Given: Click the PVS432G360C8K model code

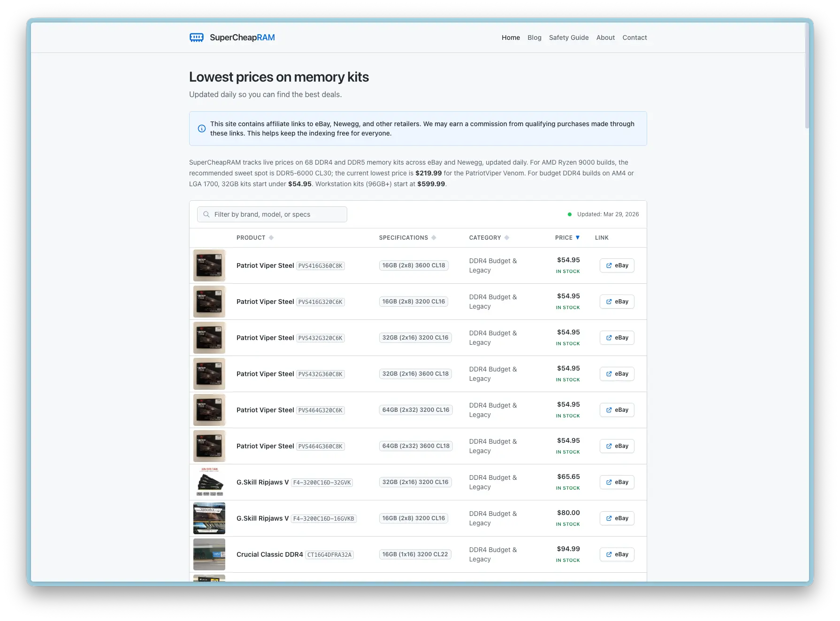Looking at the screenshot, I should [321, 374].
